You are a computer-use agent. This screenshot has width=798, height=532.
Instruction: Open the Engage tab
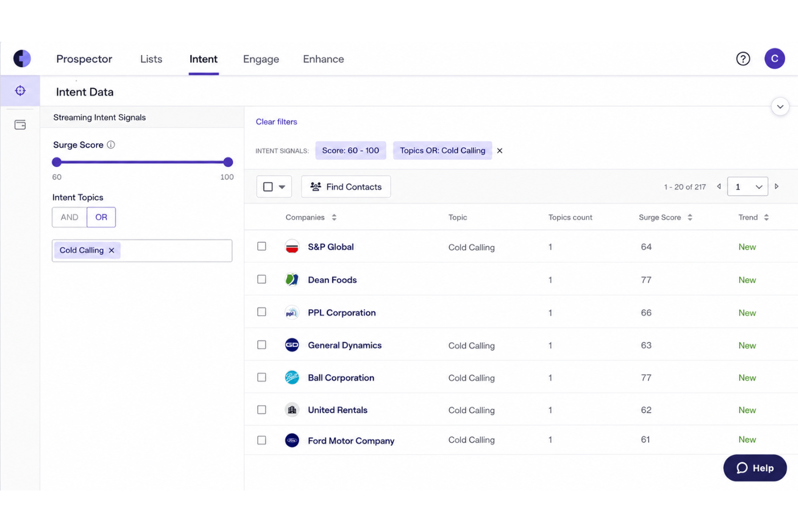[261, 59]
